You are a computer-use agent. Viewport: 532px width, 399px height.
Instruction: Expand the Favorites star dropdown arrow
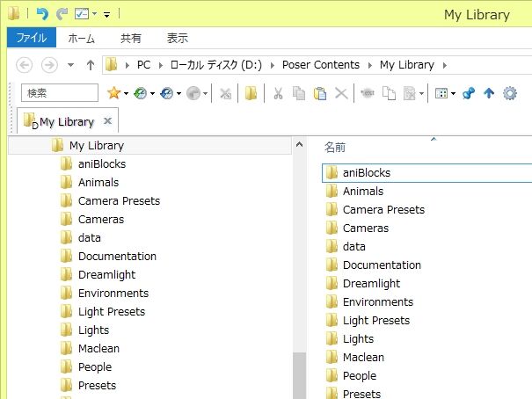pyautogui.click(x=126, y=93)
